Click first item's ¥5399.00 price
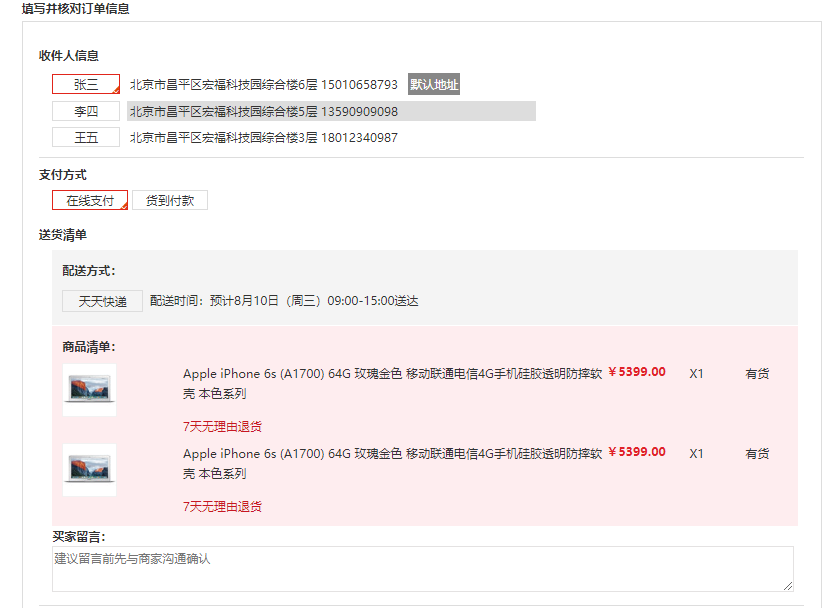Viewport: 831px width, 608px height. point(637,372)
